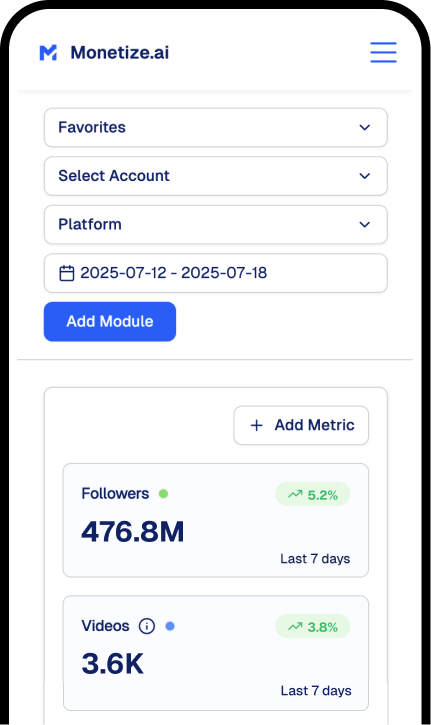Open the hamburger menu icon
The width and height of the screenshot is (431, 725).
coord(383,52)
